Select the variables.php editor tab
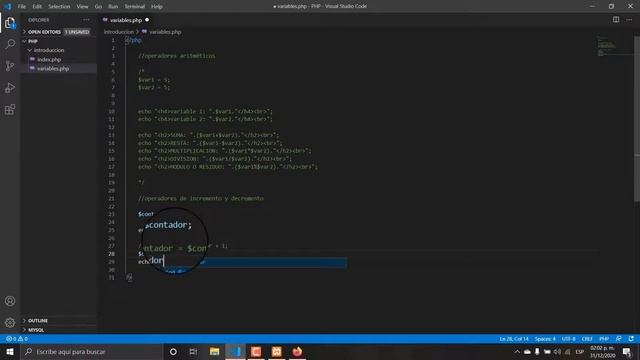This screenshot has width=640, height=360. 126,20
